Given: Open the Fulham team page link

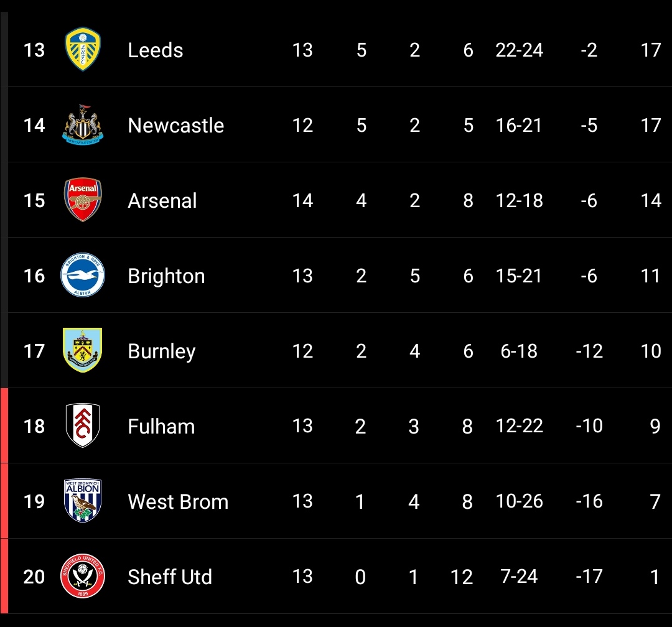Looking at the screenshot, I should point(161,427).
